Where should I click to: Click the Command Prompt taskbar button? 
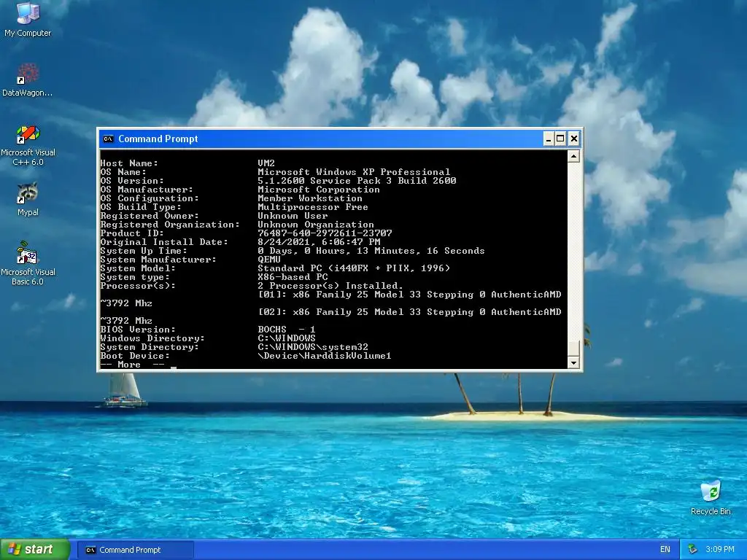point(135,550)
